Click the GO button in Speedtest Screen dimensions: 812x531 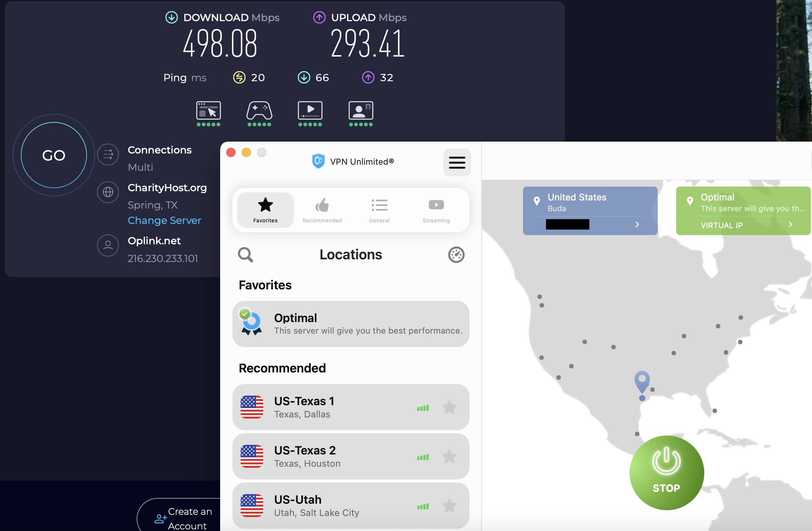(54, 155)
